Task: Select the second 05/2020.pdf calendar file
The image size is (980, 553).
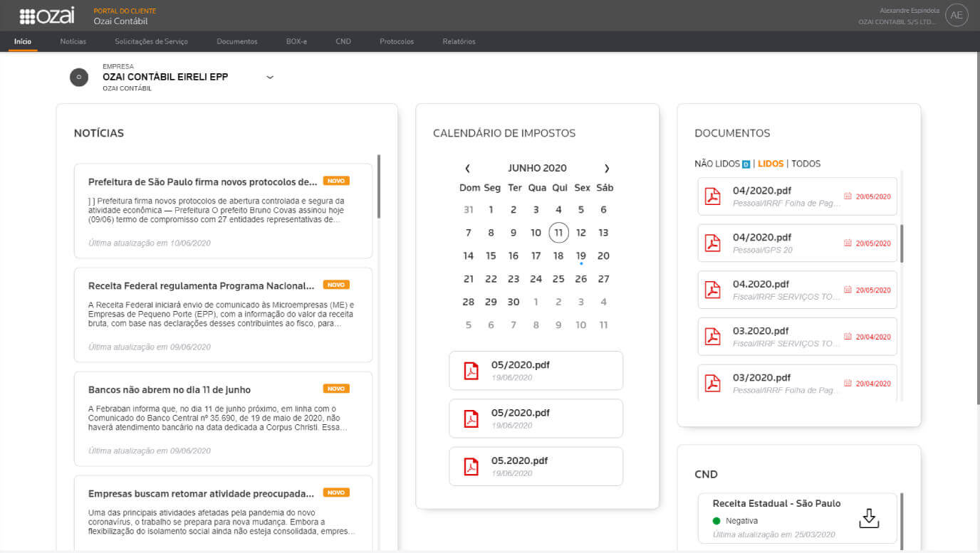Action: click(536, 418)
